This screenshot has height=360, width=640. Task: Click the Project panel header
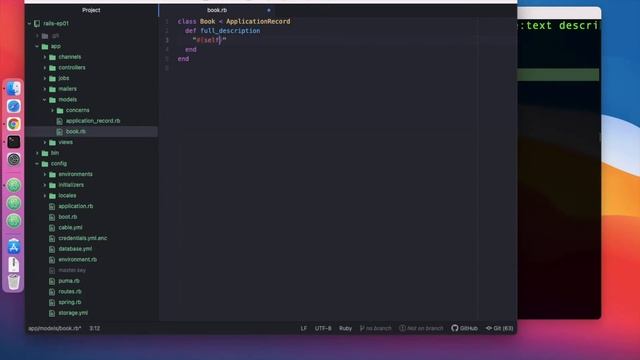[91, 10]
